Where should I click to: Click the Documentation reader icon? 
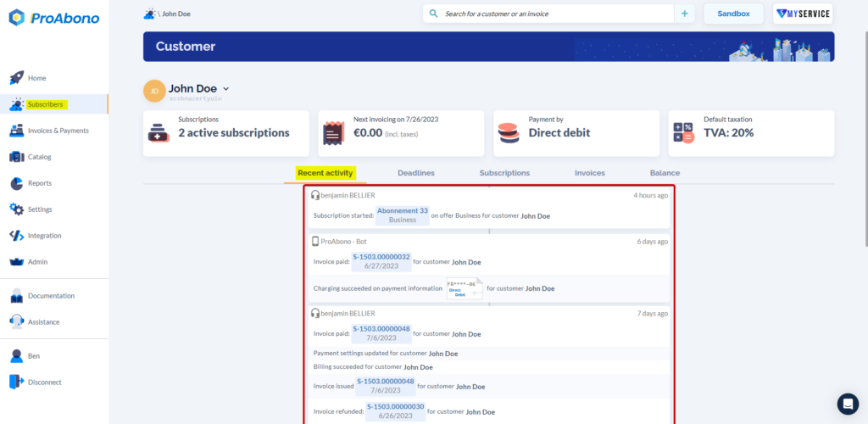[17, 296]
